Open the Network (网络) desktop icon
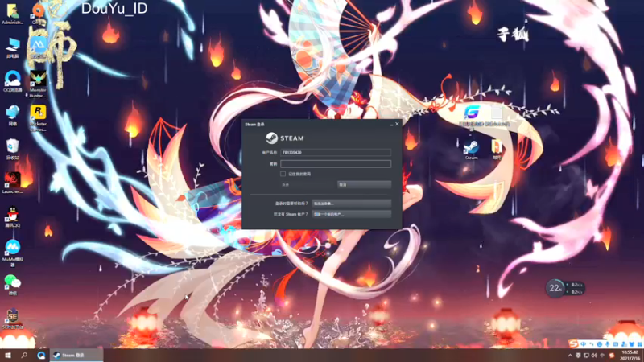Image resolution: width=644 pixels, height=362 pixels. 13,115
